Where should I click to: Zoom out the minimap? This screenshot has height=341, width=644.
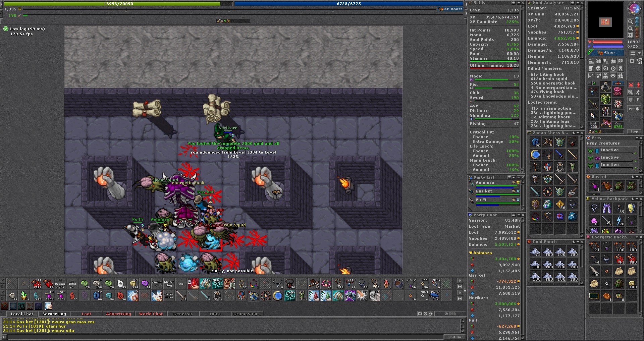point(631,21)
